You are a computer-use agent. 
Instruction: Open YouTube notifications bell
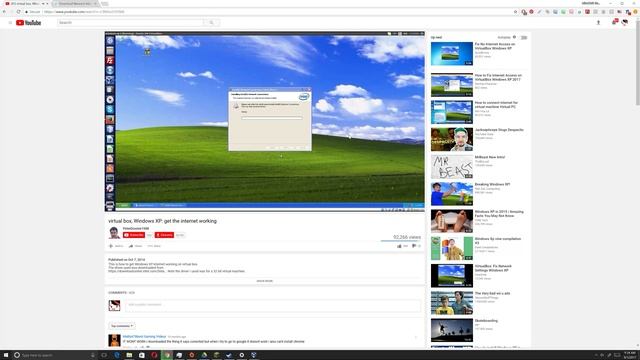614,22
